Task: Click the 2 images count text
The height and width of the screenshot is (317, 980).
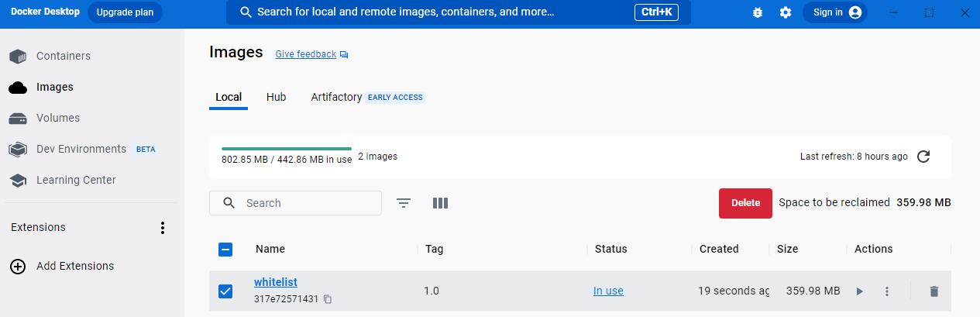Action: [x=377, y=157]
